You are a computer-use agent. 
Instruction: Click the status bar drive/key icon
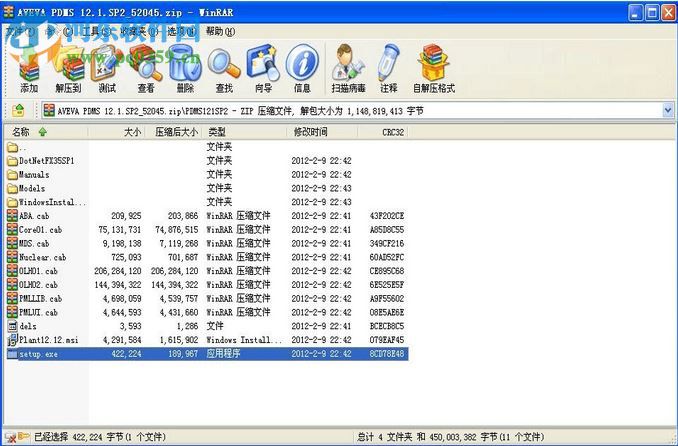tap(18, 437)
